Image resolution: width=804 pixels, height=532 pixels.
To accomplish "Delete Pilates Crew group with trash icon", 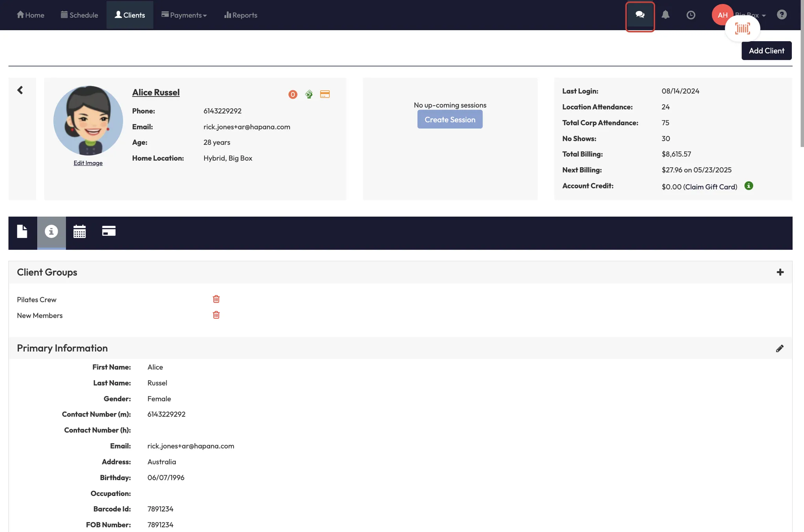I will (x=216, y=299).
